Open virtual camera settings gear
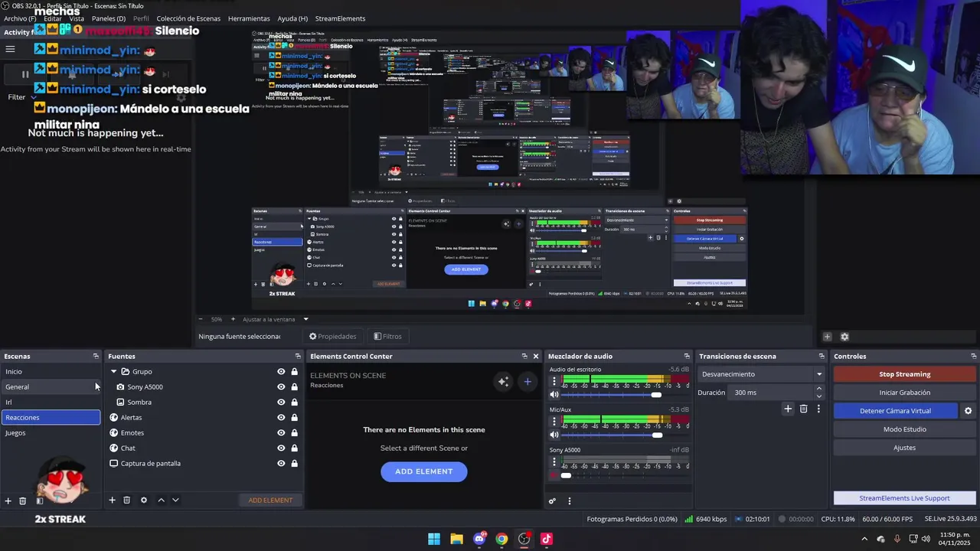 point(968,411)
